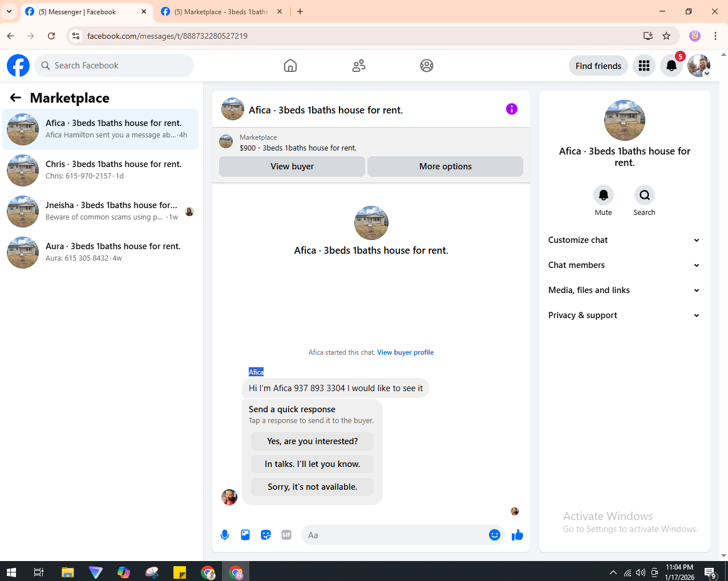Open the menu grid icon
This screenshot has height=581, width=728.
click(x=644, y=66)
